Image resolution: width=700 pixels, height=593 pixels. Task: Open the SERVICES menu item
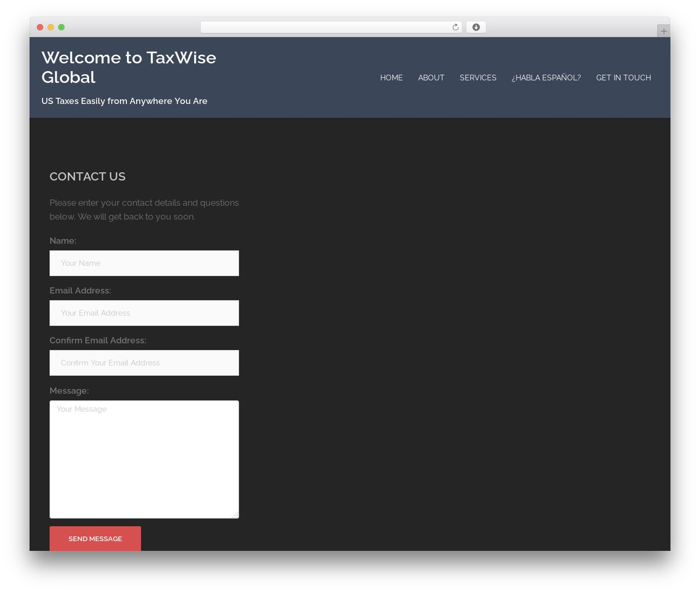pos(478,78)
